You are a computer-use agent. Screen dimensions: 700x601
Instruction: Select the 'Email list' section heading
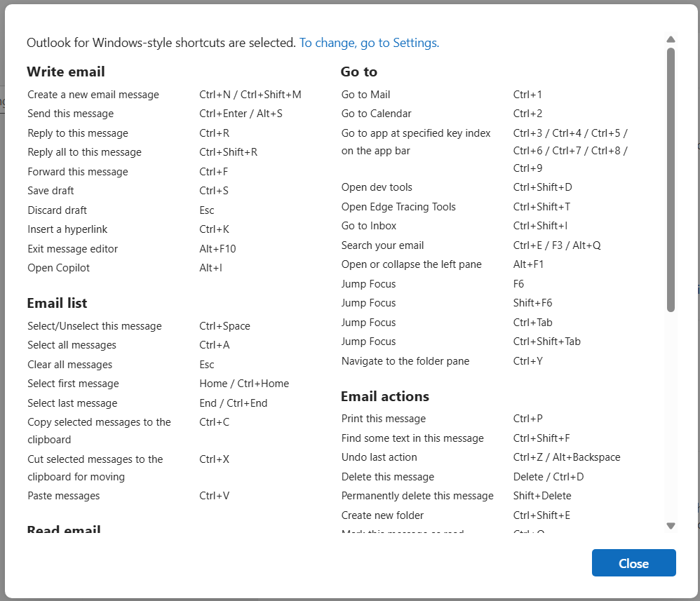[57, 303]
